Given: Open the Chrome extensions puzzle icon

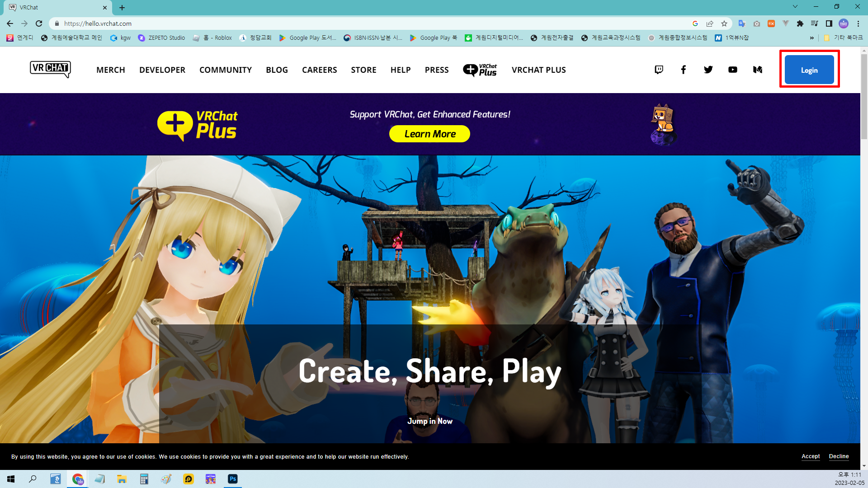Looking at the screenshot, I should tap(800, 23).
